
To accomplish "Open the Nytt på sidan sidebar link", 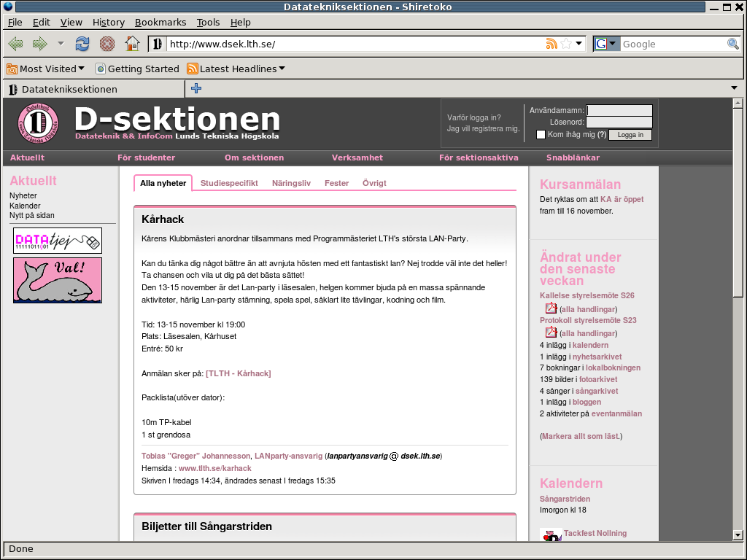I will pos(32,216).
